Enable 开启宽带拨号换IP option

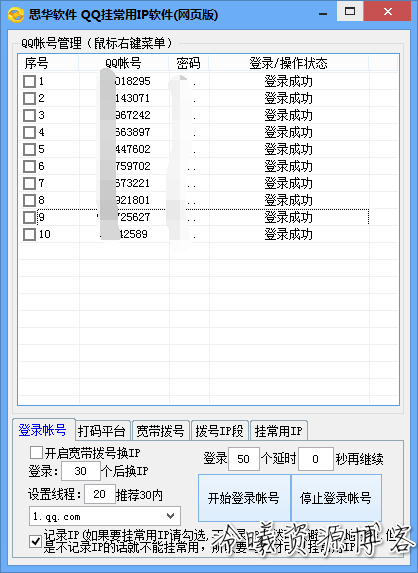tap(36, 453)
